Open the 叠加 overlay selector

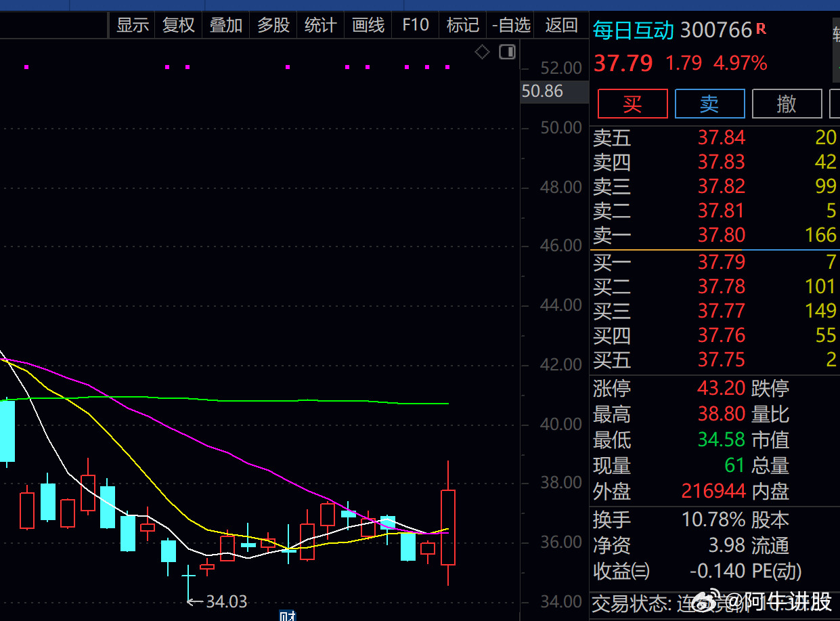point(225,25)
